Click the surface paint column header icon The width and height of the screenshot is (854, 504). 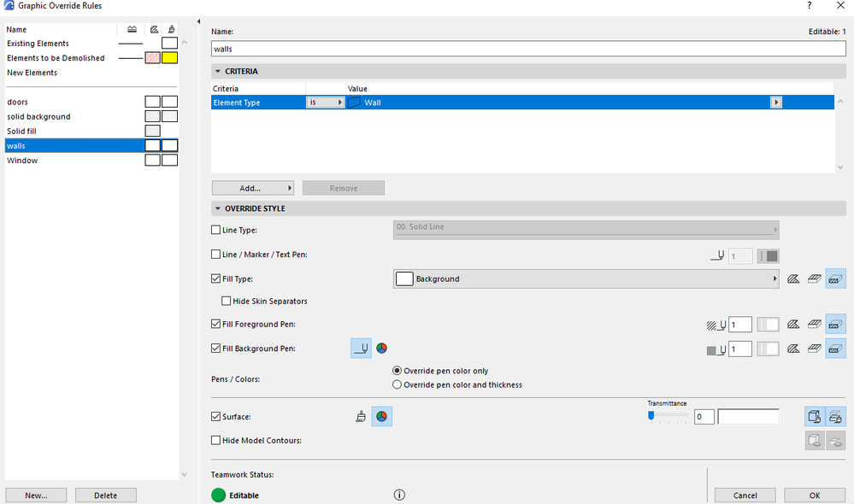[x=171, y=29]
